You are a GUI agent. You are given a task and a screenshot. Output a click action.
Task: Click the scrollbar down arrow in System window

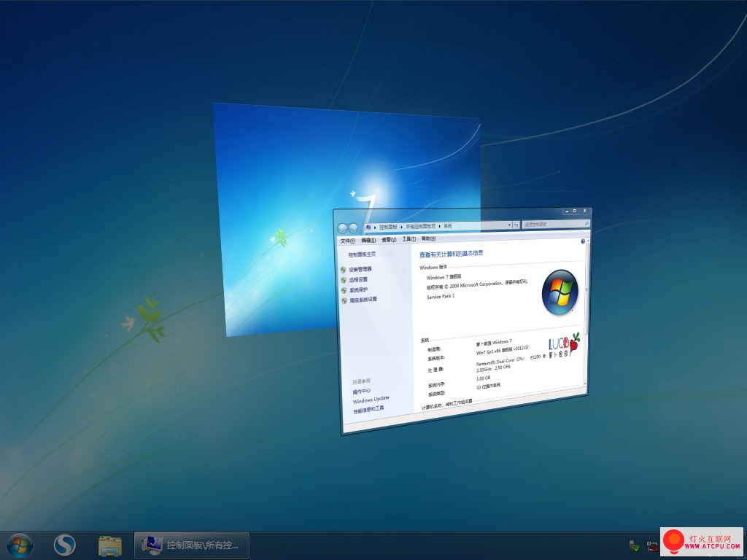pyautogui.click(x=585, y=384)
